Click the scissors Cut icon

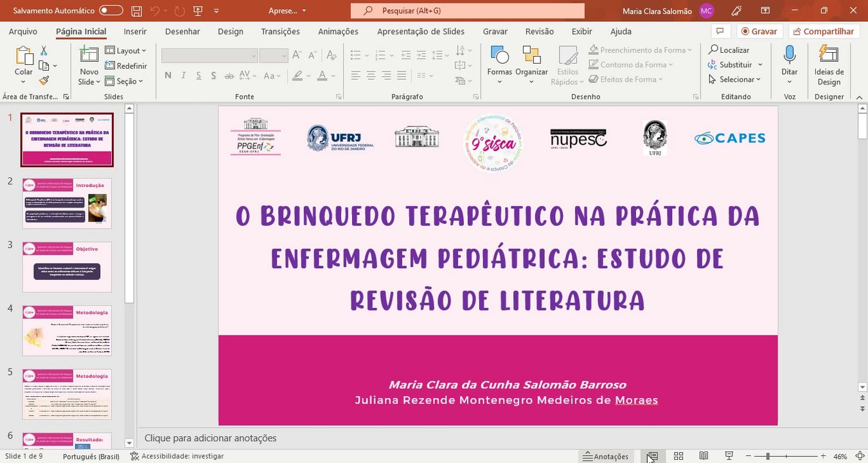[x=44, y=50]
